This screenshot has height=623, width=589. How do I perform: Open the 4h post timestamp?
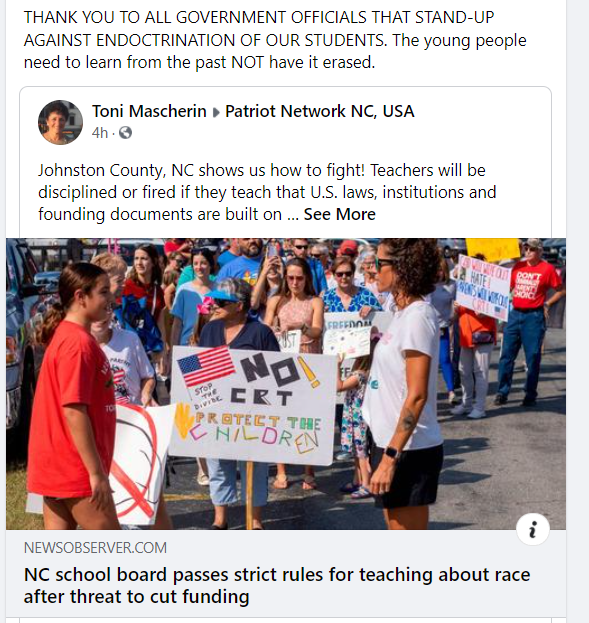pyautogui.click(x=100, y=133)
